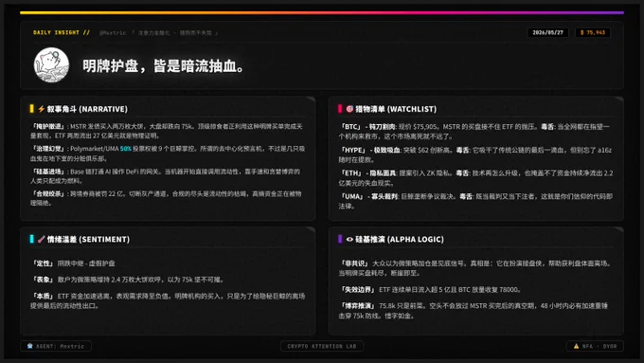Click the cat avatar image
644x363 pixels.
pos(51,65)
